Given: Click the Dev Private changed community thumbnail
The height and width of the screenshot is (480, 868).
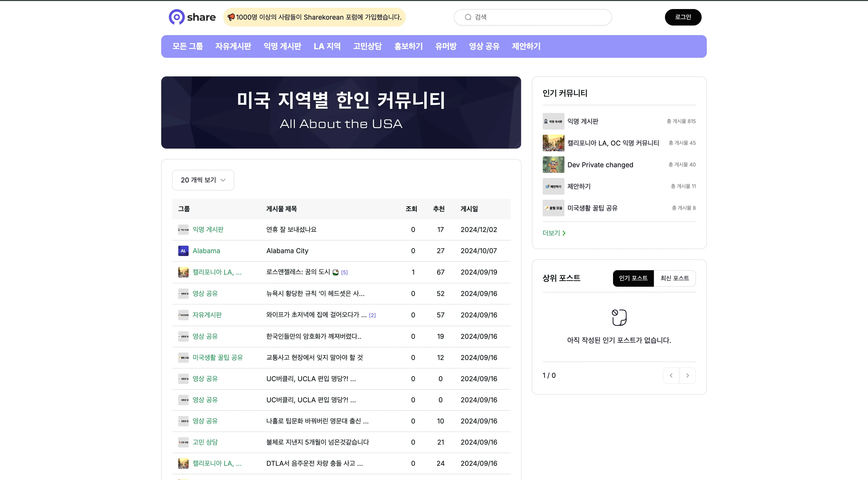Looking at the screenshot, I should pyautogui.click(x=553, y=165).
